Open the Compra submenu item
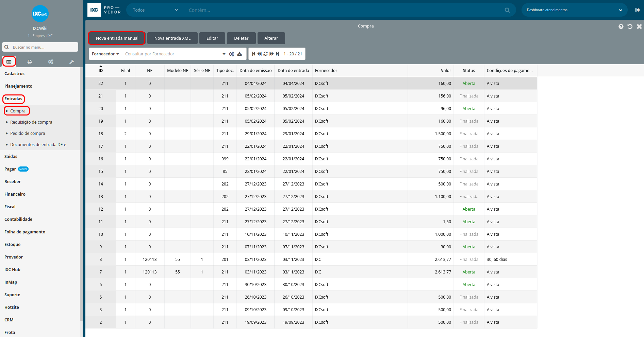Screen dimensions: 644x337 tap(18, 111)
